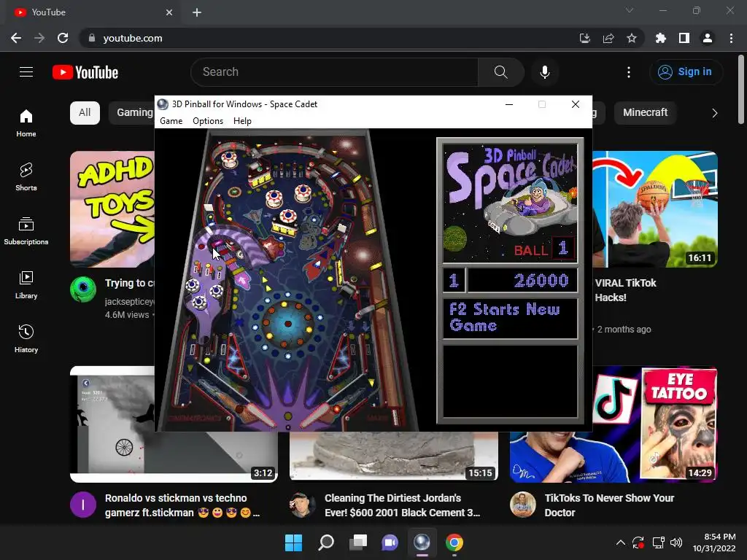Close the YouTube tab
The width and height of the screenshot is (747, 560).
coord(169,12)
